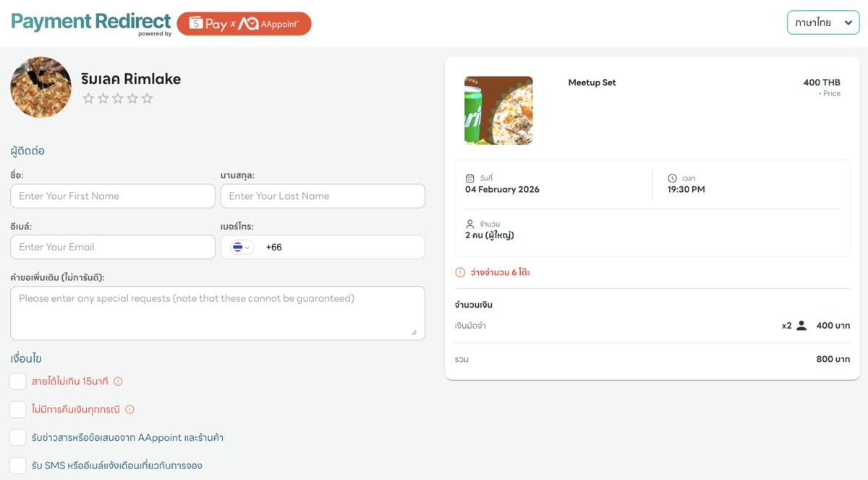Screen dimensions: 868x480
Task: Tick the 15-minute late condition checkbox
Action: (18, 382)
